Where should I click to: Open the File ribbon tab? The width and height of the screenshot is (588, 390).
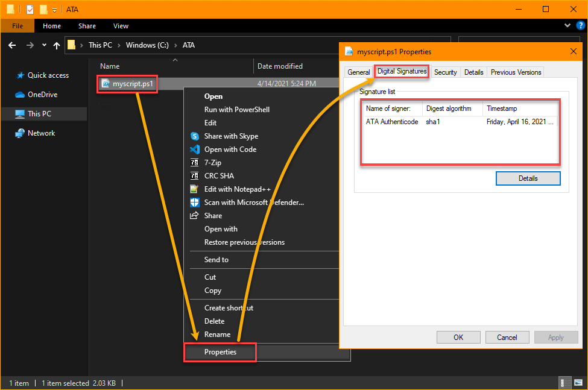[x=17, y=26]
